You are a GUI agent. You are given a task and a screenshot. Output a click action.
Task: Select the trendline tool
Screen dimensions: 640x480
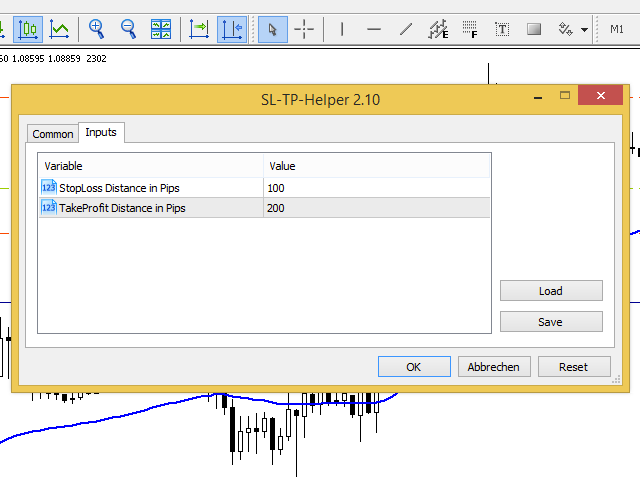coord(406,29)
